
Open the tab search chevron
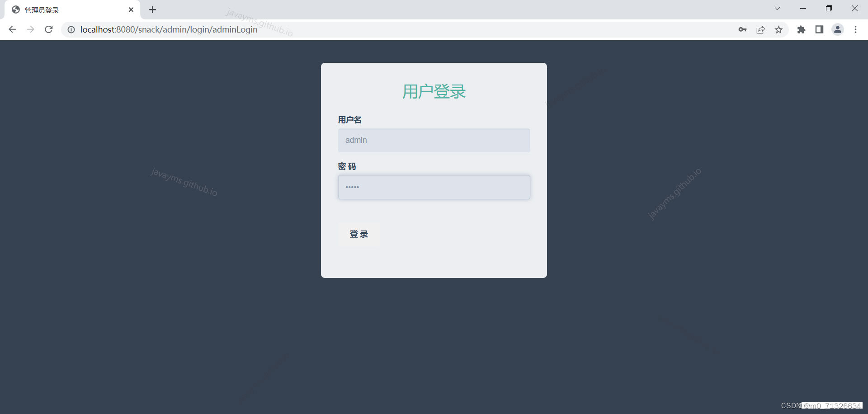coord(777,8)
